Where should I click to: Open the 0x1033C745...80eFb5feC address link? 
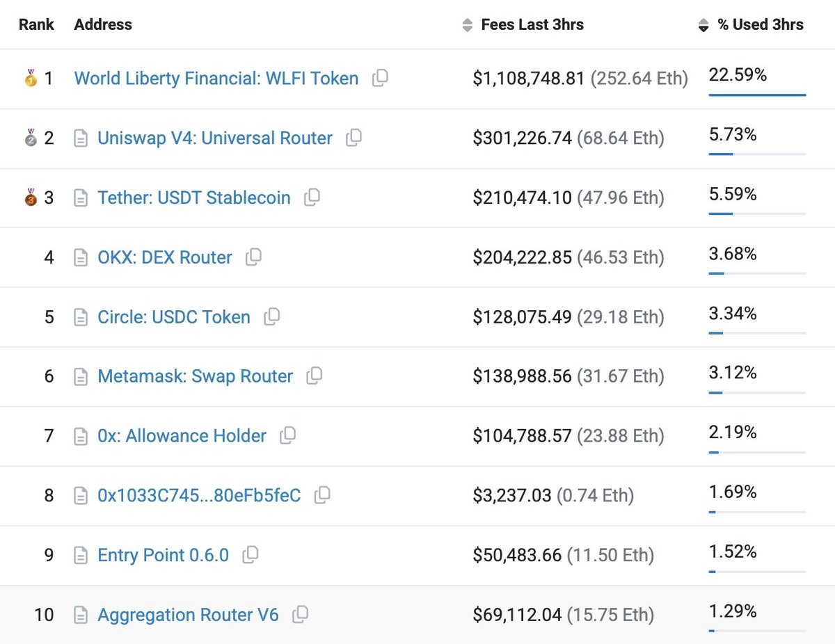(x=199, y=496)
